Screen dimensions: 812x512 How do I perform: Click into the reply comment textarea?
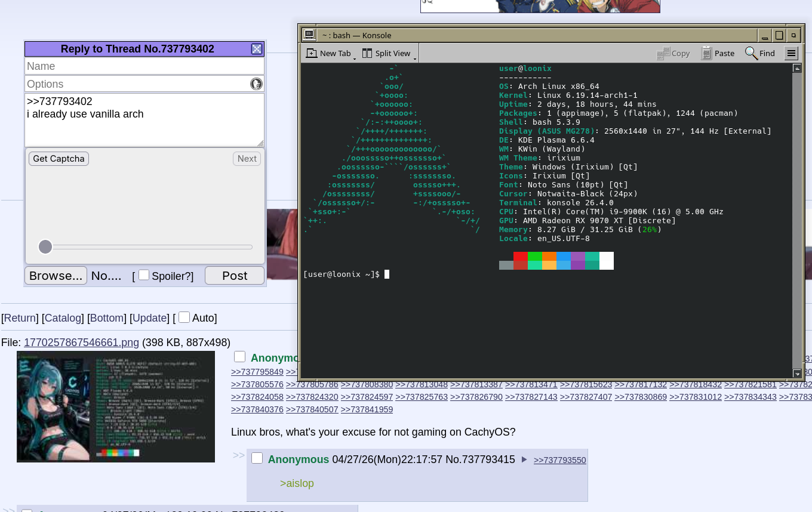click(x=144, y=120)
